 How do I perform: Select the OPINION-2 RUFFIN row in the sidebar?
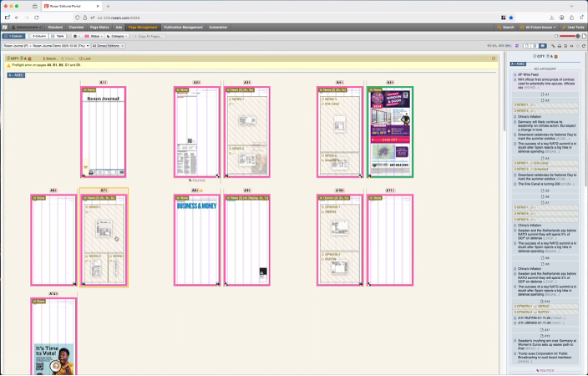(x=545, y=312)
